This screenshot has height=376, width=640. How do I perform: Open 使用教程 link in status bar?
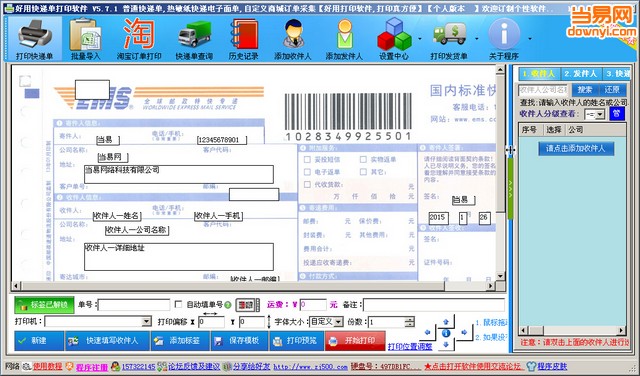coord(47,366)
